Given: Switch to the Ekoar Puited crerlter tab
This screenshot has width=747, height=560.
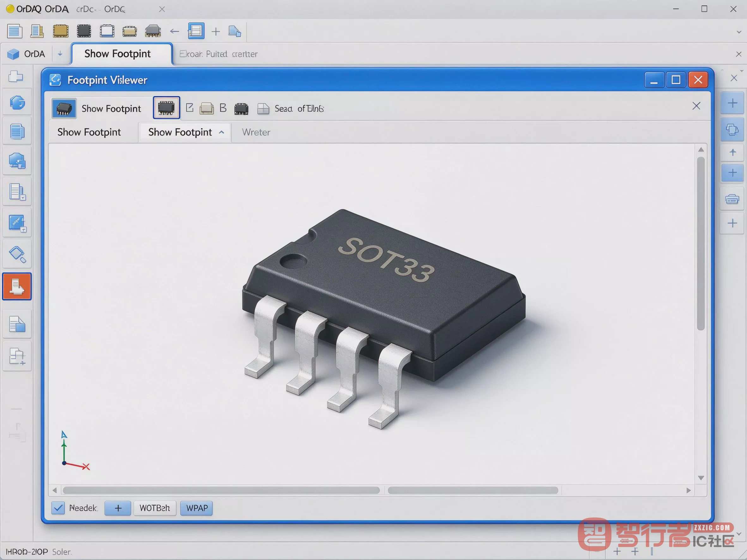Looking at the screenshot, I should coord(218,54).
